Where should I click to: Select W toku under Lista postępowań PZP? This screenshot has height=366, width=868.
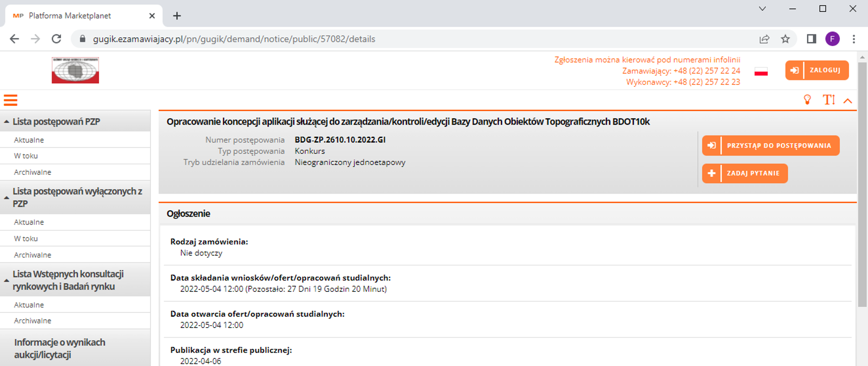click(26, 156)
